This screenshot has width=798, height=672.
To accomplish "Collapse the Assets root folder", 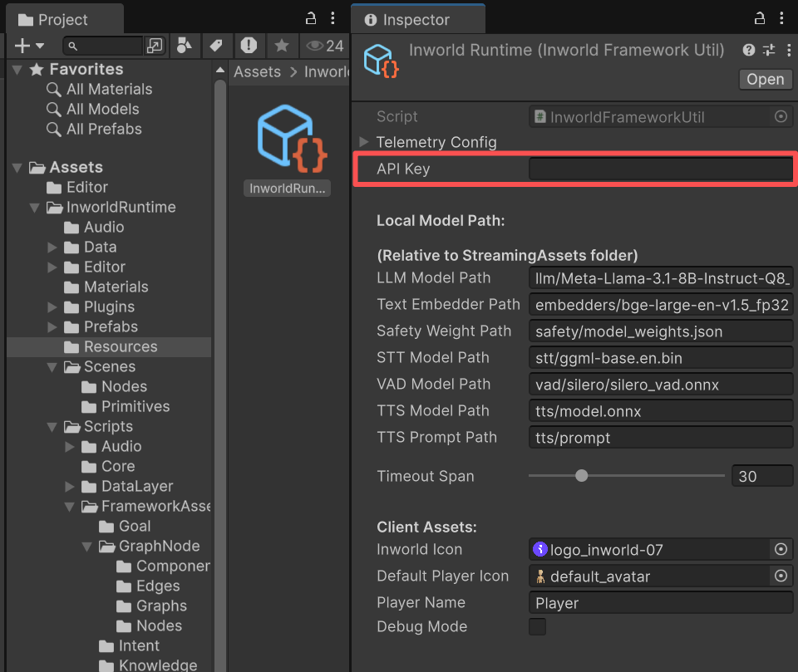I will pos(17,167).
